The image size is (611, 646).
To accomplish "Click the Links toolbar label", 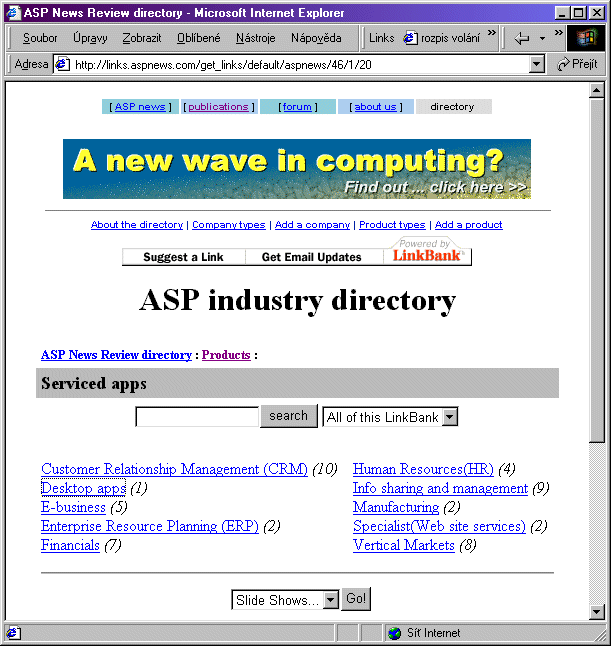I will [x=381, y=38].
